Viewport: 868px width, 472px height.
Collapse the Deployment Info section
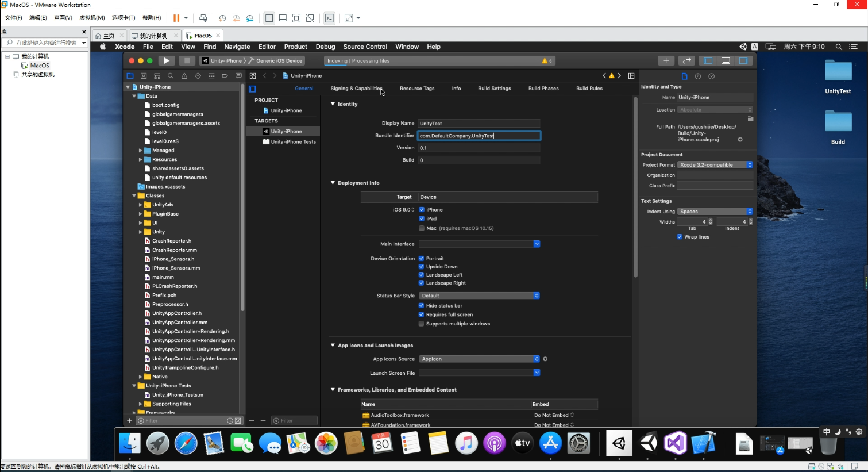[x=333, y=183]
